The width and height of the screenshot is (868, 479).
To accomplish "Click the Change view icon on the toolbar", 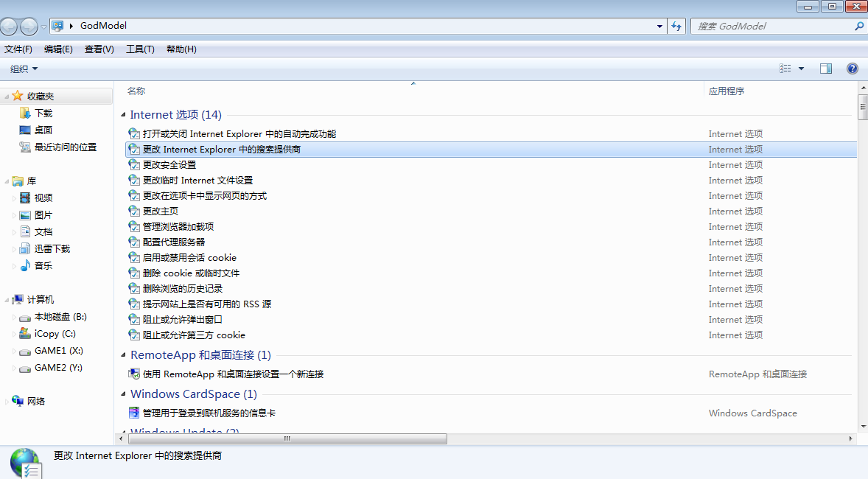I will [x=785, y=68].
